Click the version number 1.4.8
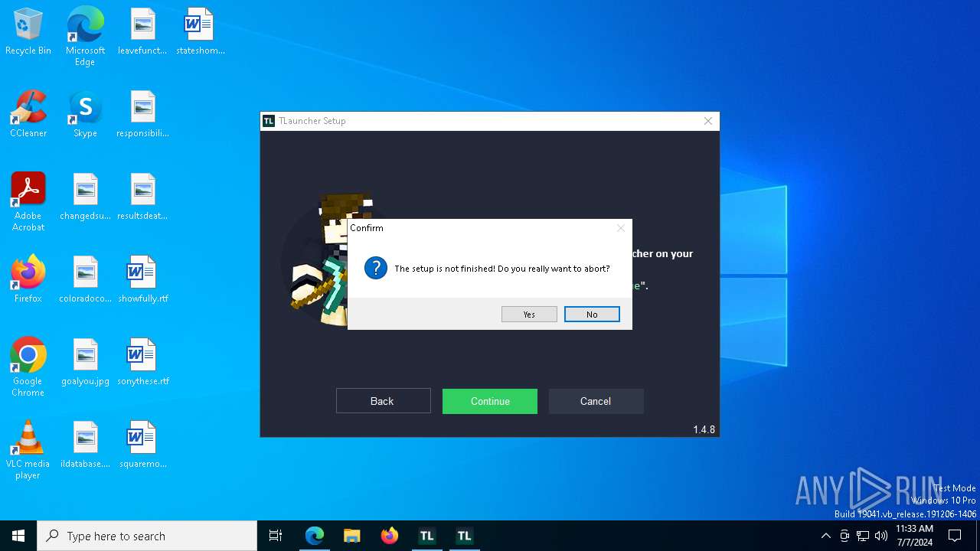Image resolution: width=980 pixels, height=551 pixels. click(704, 429)
